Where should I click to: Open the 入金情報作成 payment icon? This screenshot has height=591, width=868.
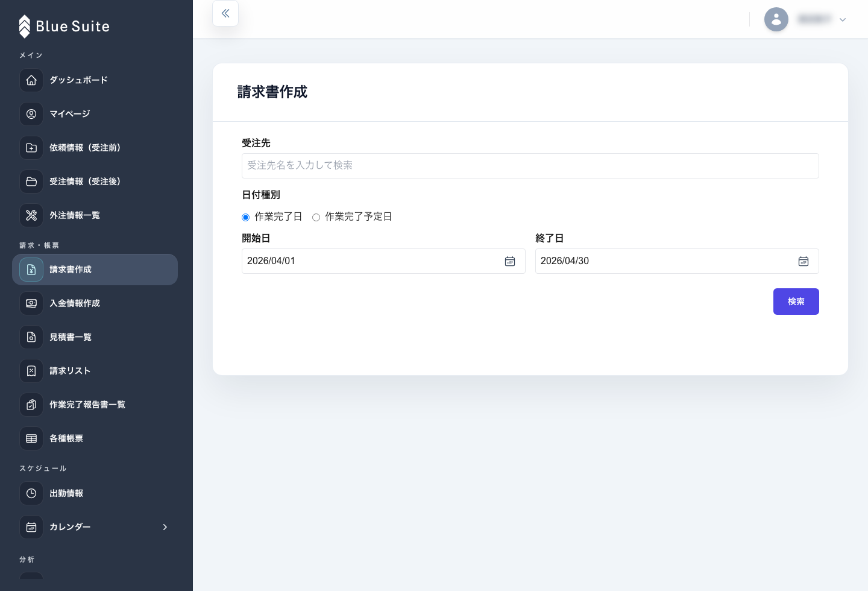(31, 303)
